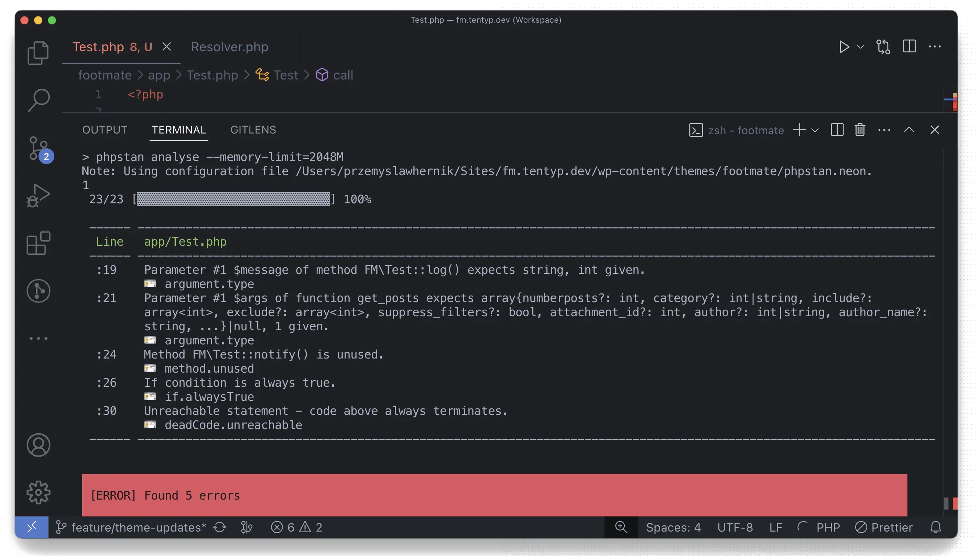Click the if.alwaysTrue identifier

[x=209, y=397]
